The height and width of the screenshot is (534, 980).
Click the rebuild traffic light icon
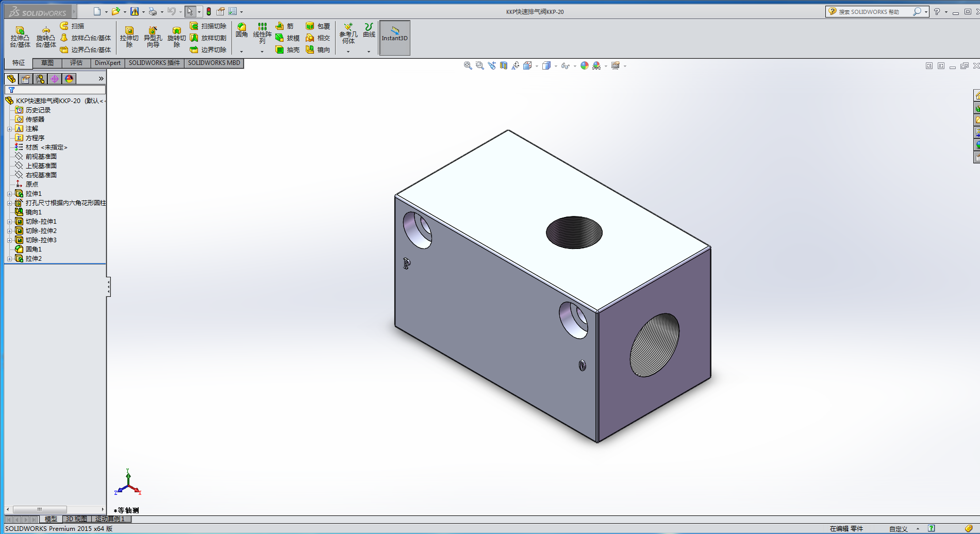(x=209, y=11)
